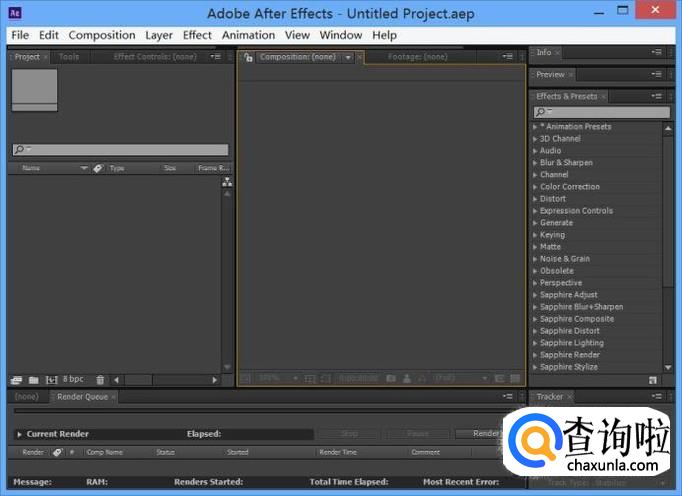Click the snapshot camera icon in Composition viewer
The height and width of the screenshot is (496, 682).
391,379
